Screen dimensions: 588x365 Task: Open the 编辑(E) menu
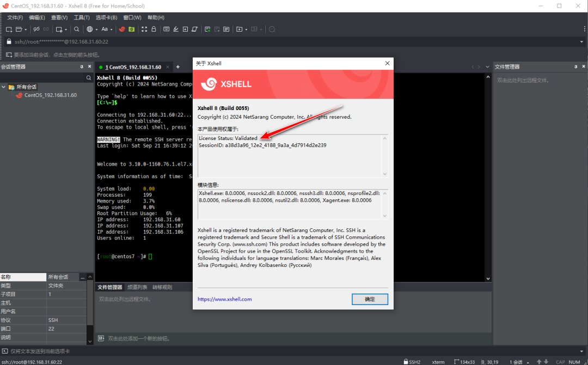pyautogui.click(x=37, y=17)
